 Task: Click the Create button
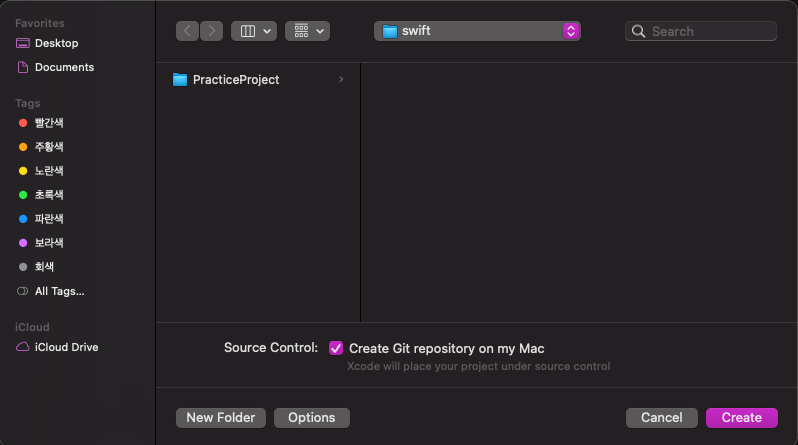point(742,418)
